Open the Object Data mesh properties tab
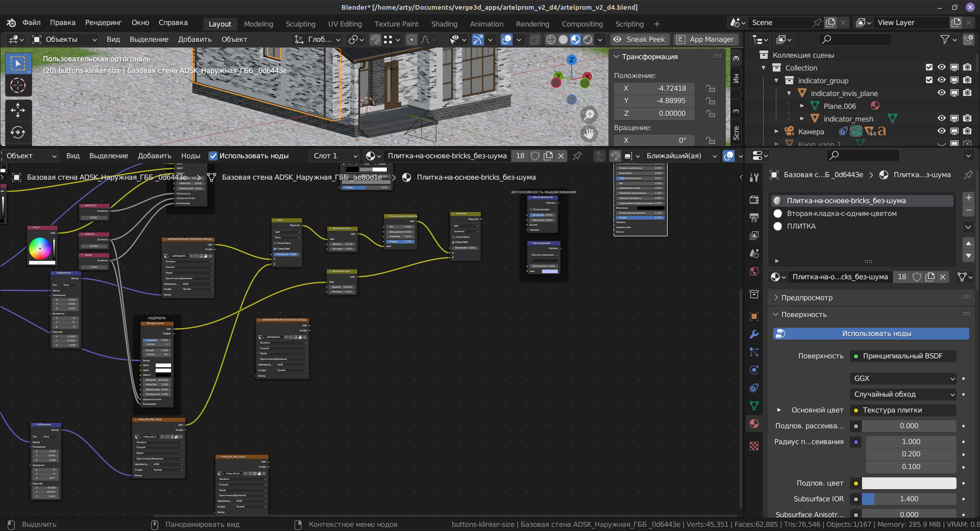This screenshot has width=980, height=531. click(754, 405)
